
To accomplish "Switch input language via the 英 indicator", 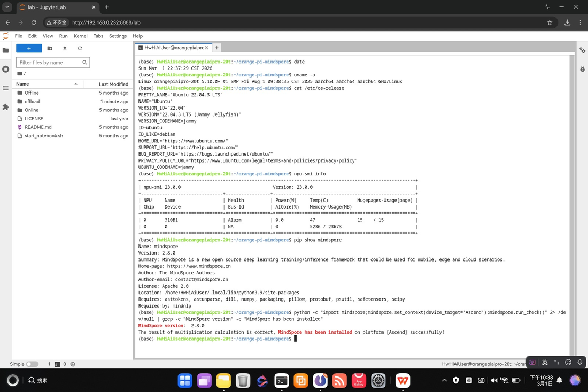I will coord(545,362).
